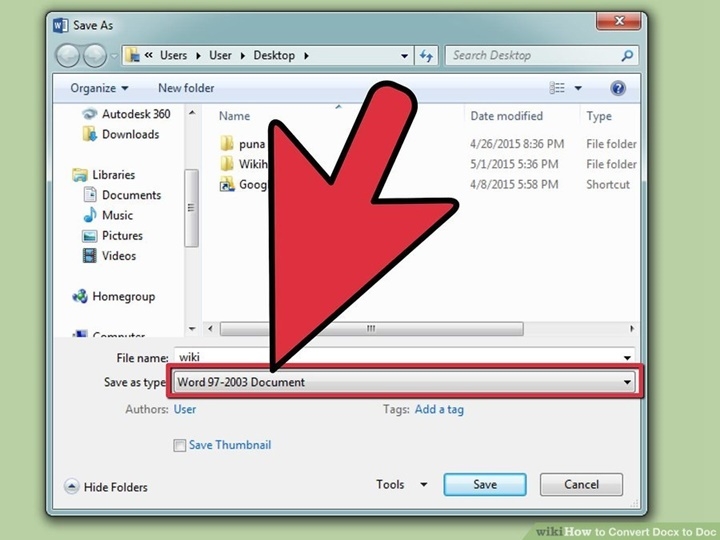Viewport: 720px width, 540px height.
Task: Open the Tools dropdown menu
Action: click(x=402, y=484)
